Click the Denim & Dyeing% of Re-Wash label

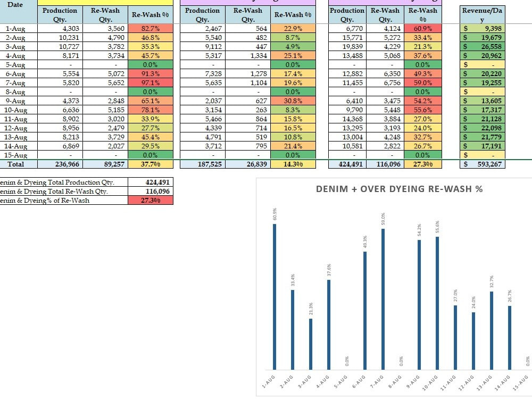coord(64,200)
